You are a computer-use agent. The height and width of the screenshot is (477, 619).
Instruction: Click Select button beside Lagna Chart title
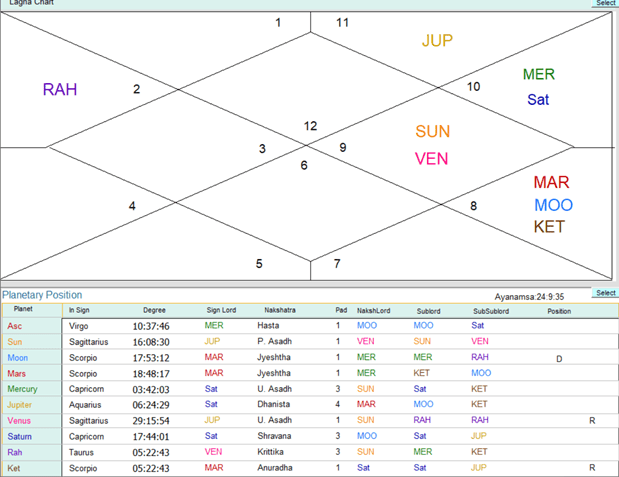click(x=605, y=4)
